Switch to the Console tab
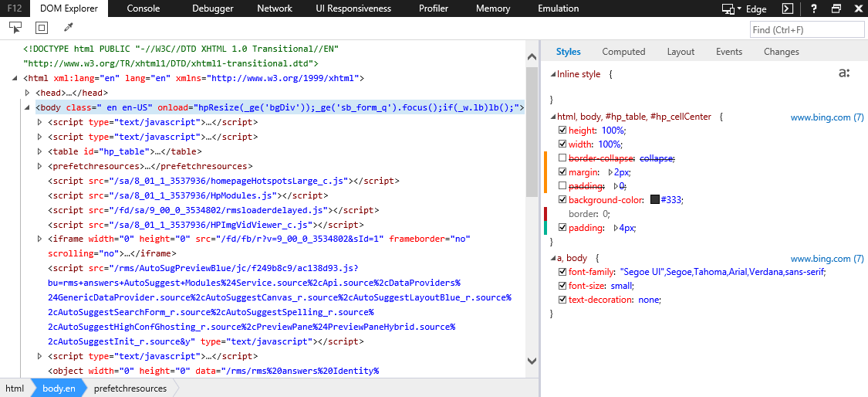Screen dimensions: 868x397 tap(144, 8)
